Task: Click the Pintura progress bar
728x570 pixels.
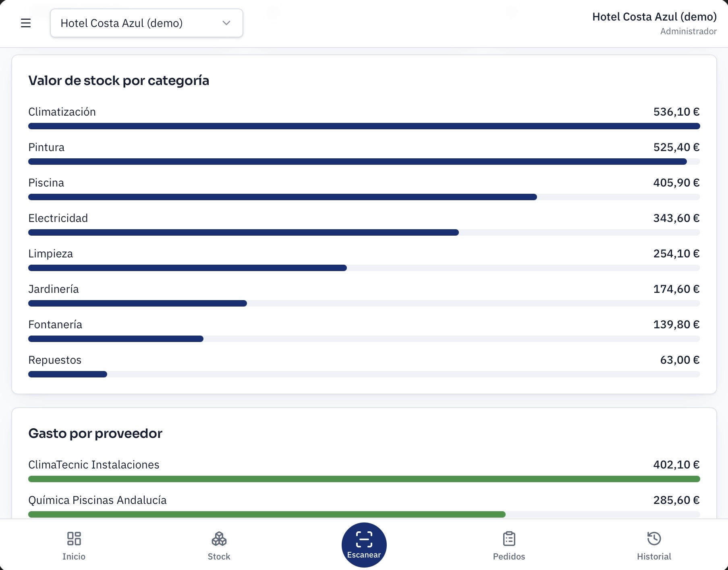Action: pos(364,162)
